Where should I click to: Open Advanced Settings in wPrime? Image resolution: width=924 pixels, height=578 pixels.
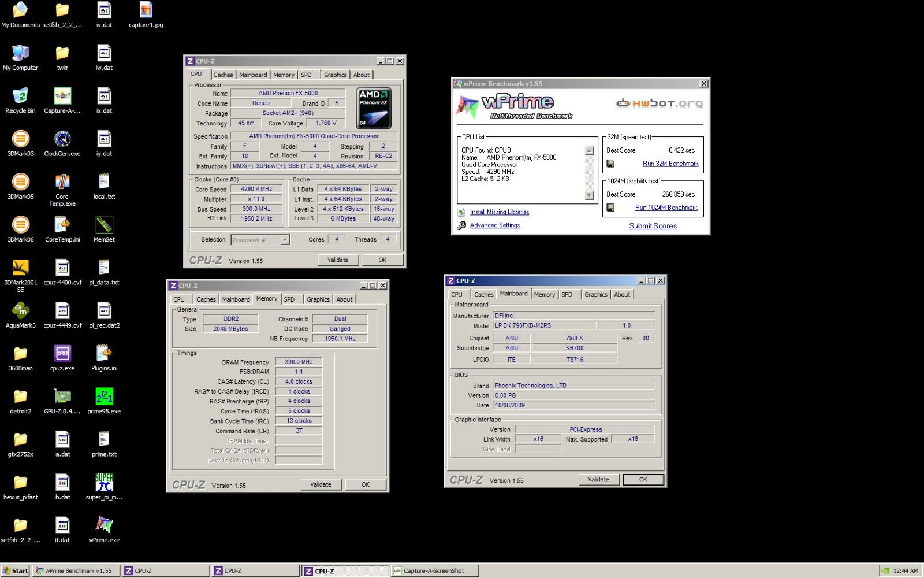point(495,225)
